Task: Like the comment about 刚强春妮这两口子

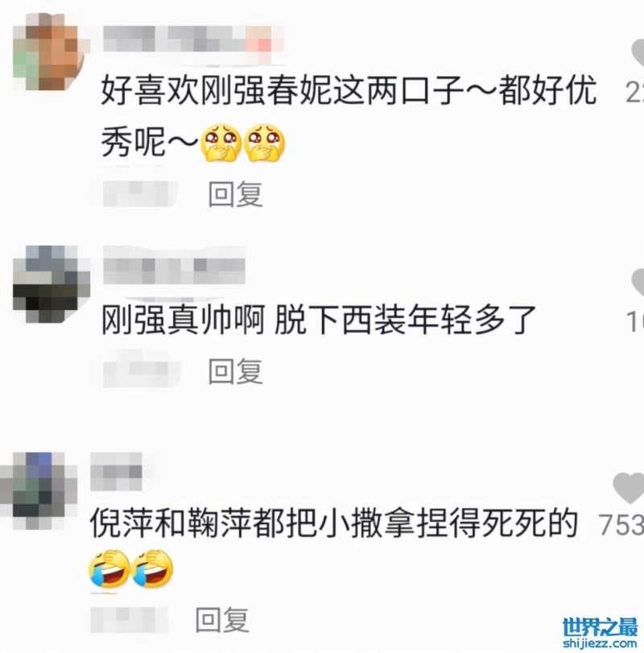Action: [x=638, y=53]
